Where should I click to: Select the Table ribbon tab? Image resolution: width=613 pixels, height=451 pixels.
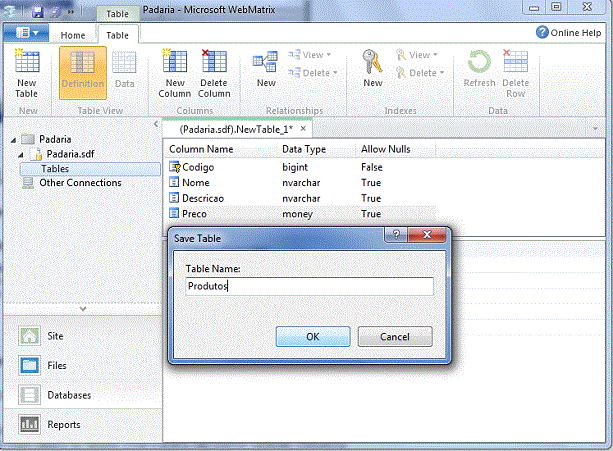coord(117,35)
